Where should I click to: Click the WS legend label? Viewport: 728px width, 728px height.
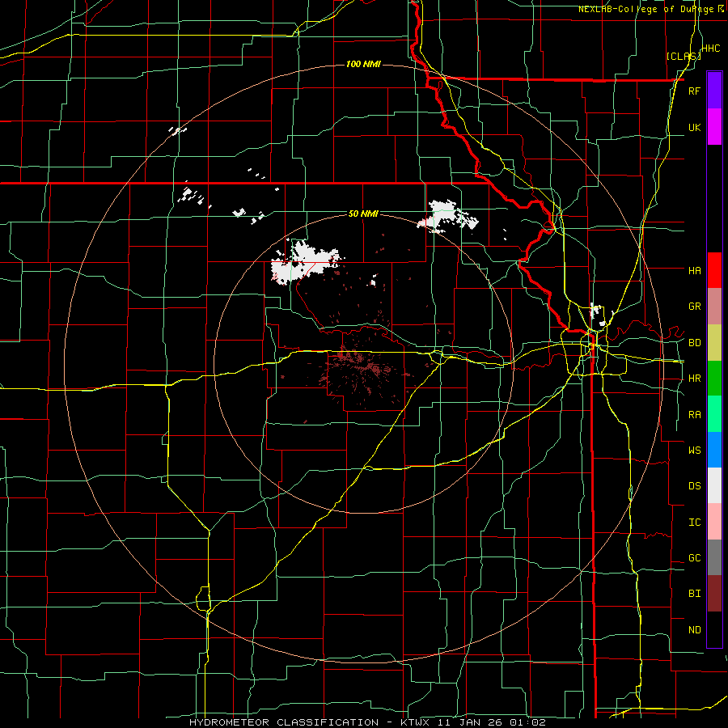click(x=694, y=451)
